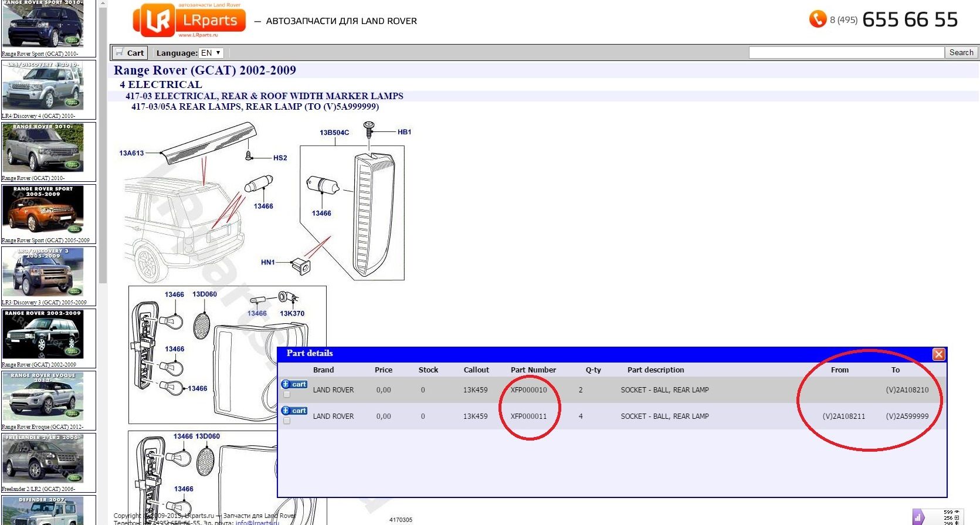
Task: Open Range Rover Sport 2005-2009 thumbnail
Action: coord(43,211)
